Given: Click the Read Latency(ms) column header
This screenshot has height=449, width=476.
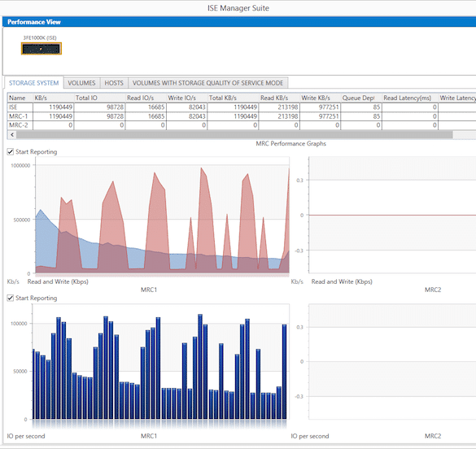Looking at the screenshot, I should click(410, 98).
